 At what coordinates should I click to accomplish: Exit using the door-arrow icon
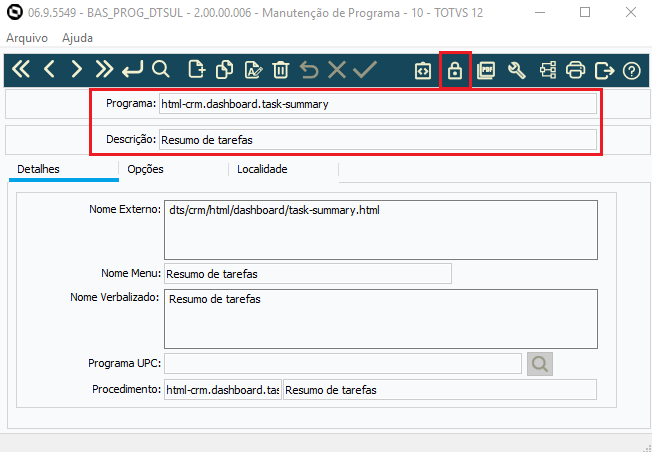click(x=604, y=70)
